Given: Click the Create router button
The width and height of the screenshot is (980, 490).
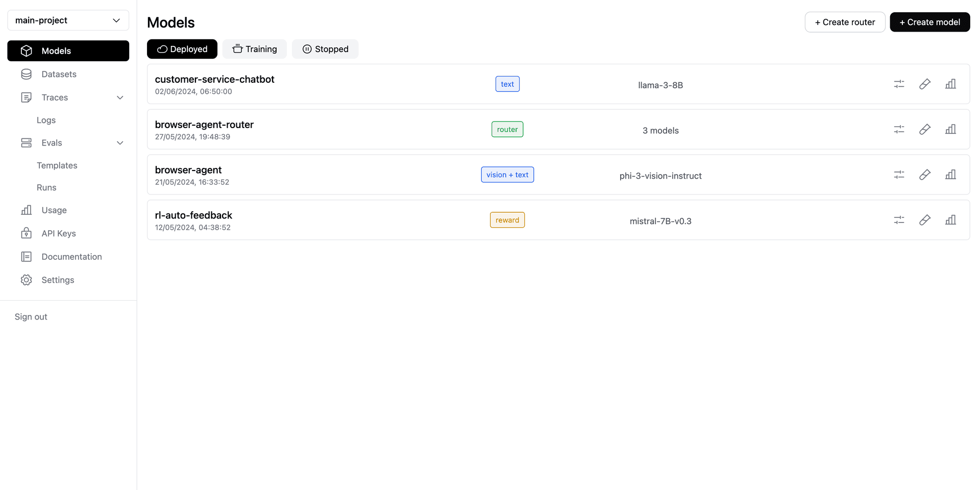Looking at the screenshot, I should (845, 22).
